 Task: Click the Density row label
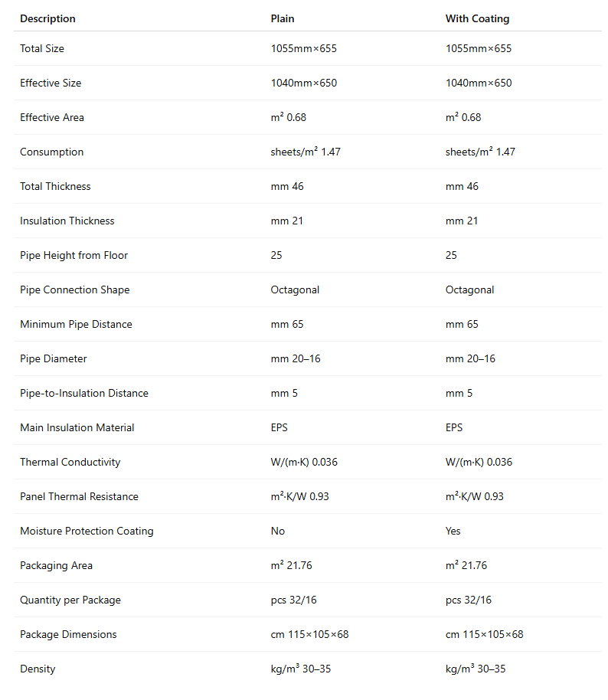click(38, 669)
